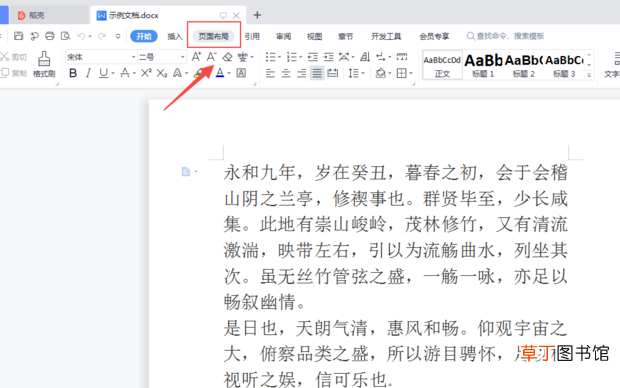Set paragraph to align right
Screen dimensions: 620x388
301,73
